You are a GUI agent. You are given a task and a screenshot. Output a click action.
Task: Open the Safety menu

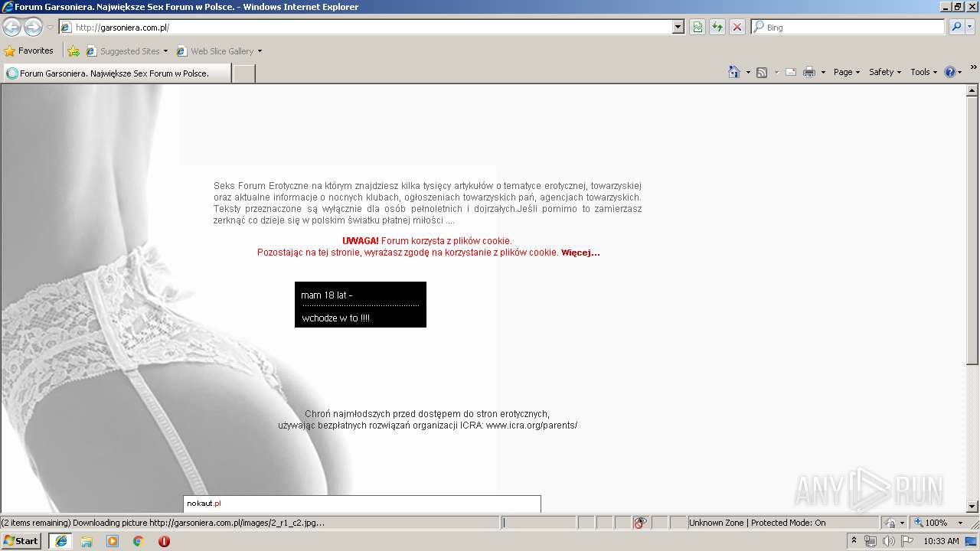tap(885, 72)
